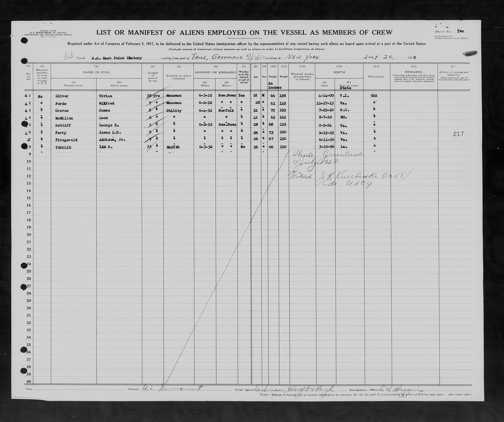Screen dimensions: 504x422
Task: Click the family name "Perry"
Action: click(x=61, y=132)
